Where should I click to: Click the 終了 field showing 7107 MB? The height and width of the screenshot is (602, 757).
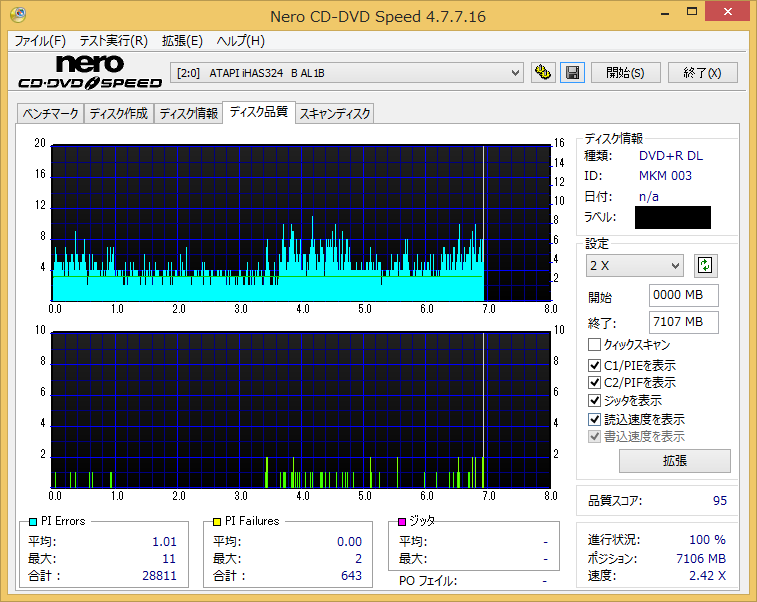pos(684,322)
